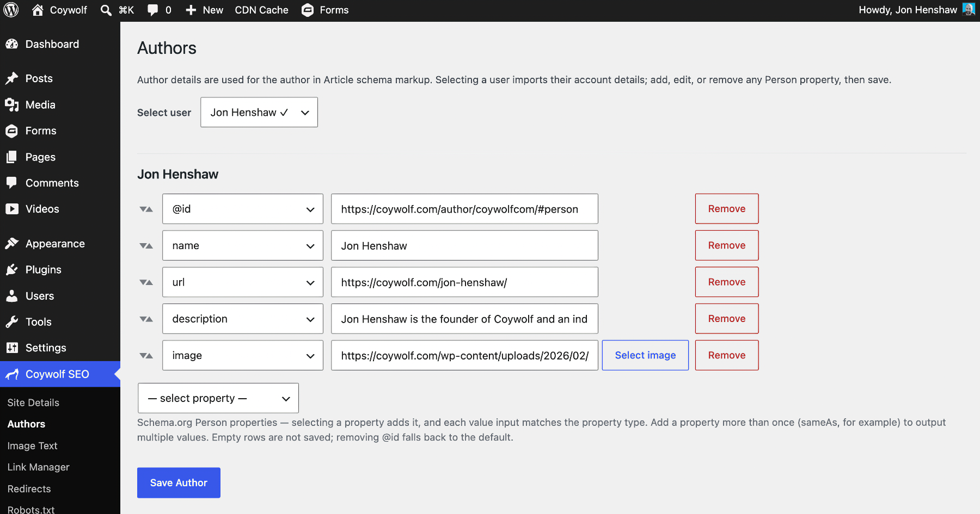Click reorder arrows for the description row

(146, 319)
